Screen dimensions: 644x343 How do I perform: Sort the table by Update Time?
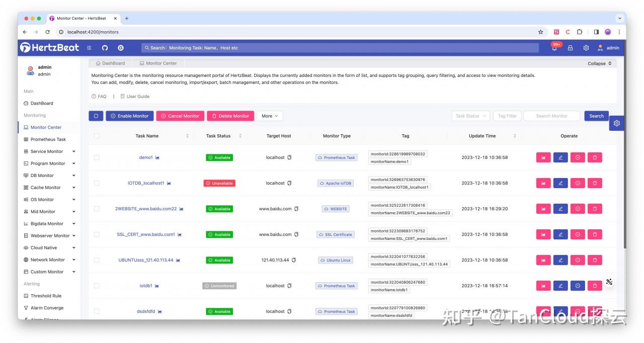[x=515, y=136]
